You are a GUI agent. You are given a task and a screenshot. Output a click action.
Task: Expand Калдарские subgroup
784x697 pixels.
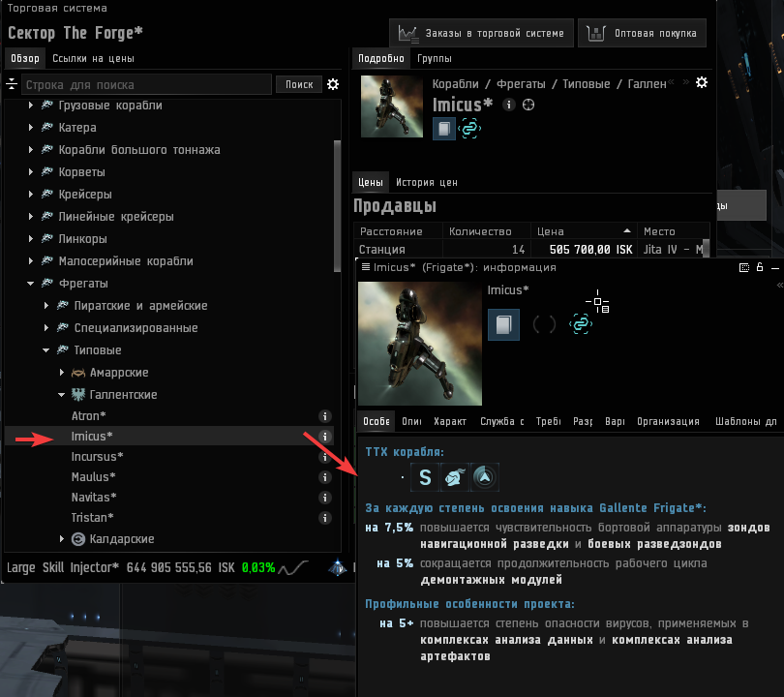(62, 538)
